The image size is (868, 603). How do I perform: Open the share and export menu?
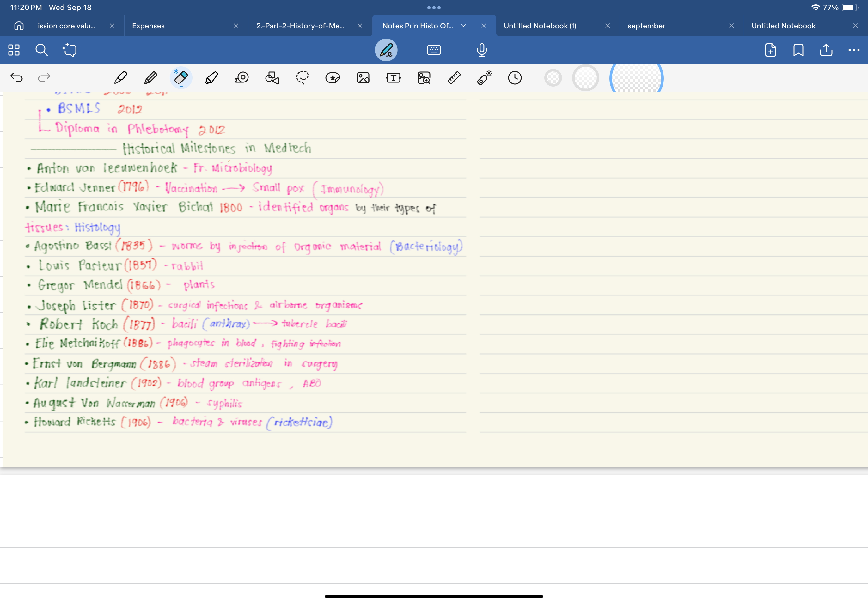tap(826, 50)
